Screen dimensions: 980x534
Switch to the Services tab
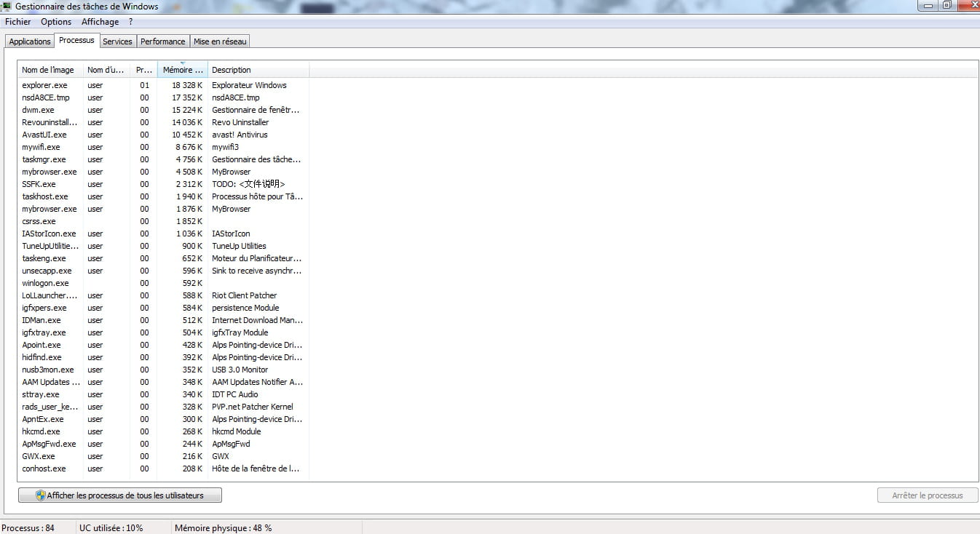(117, 41)
